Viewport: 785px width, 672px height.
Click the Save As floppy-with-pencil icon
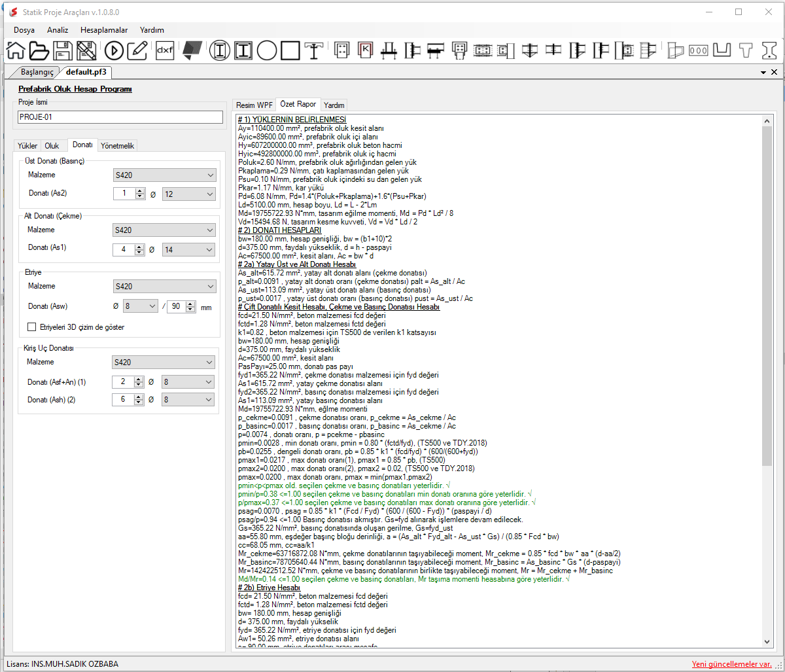86,50
